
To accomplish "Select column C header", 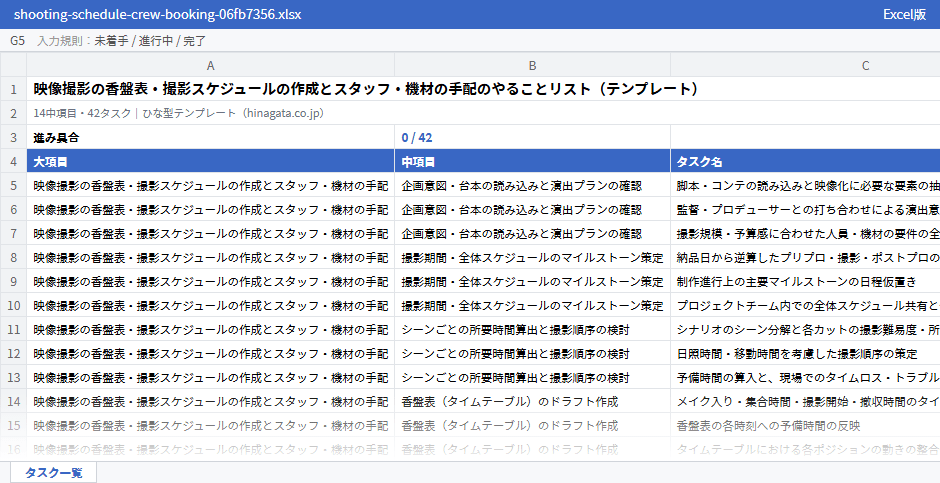I will (x=805, y=65).
